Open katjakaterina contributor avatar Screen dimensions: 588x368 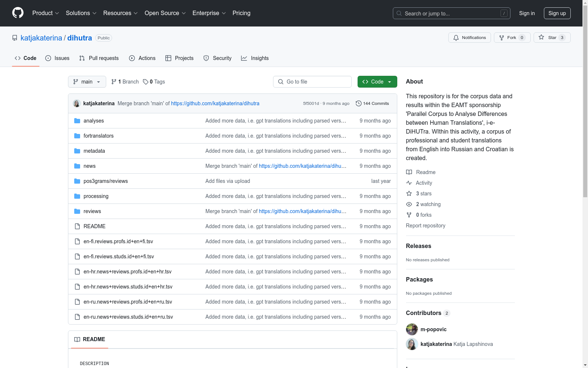(x=412, y=344)
